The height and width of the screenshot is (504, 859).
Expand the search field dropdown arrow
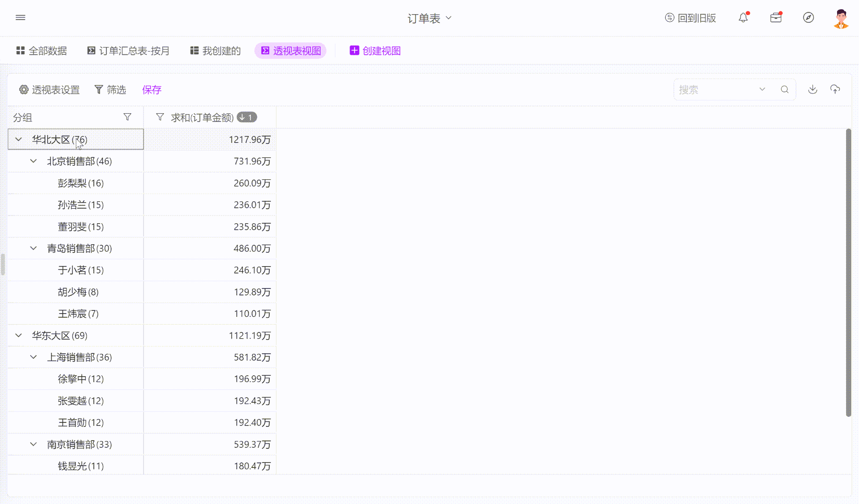point(762,89)
